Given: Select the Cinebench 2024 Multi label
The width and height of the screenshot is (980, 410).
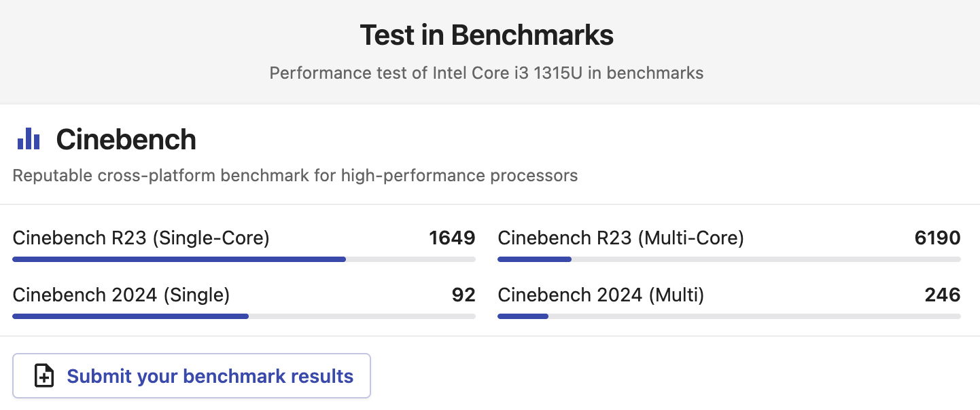Looking at the screenshot, I should coord(601,295).
